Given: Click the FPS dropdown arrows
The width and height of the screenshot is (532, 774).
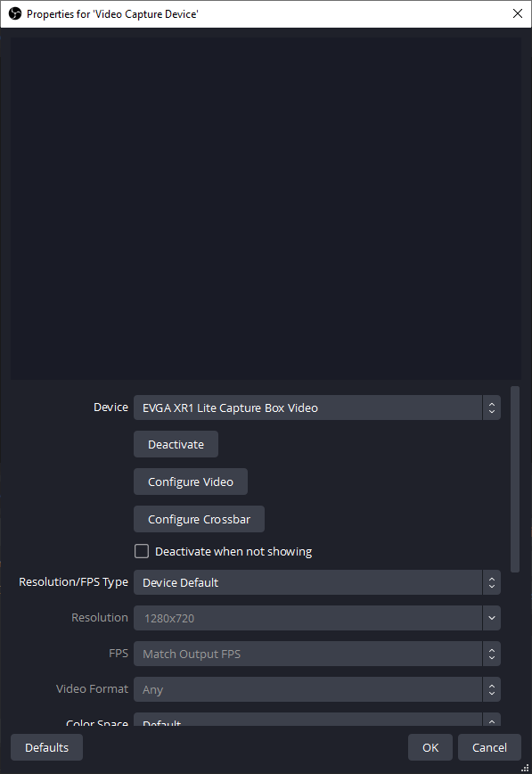Looking at the screenshot, I should [492, 654].
